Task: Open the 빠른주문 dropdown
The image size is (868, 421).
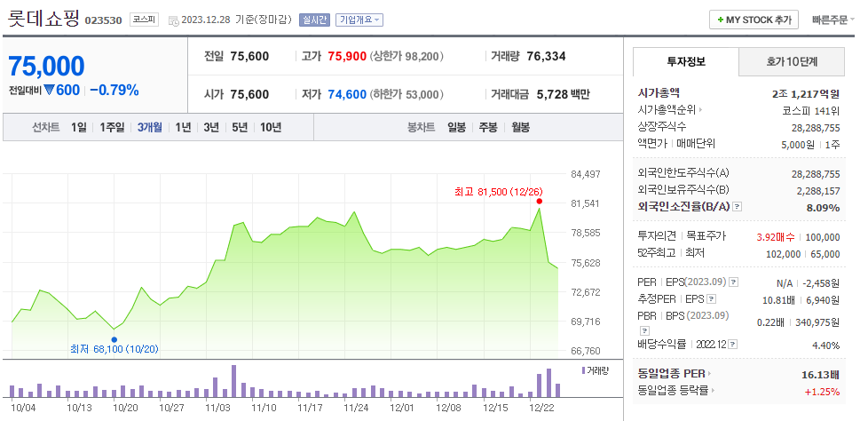Action: (832, 20)
